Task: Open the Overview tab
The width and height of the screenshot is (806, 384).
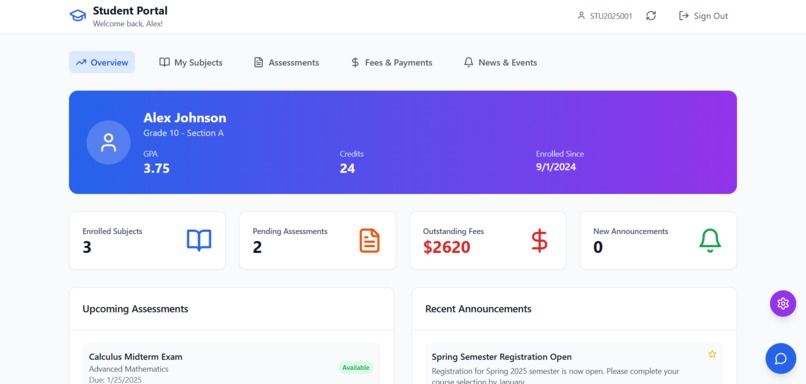Action: 102,62
